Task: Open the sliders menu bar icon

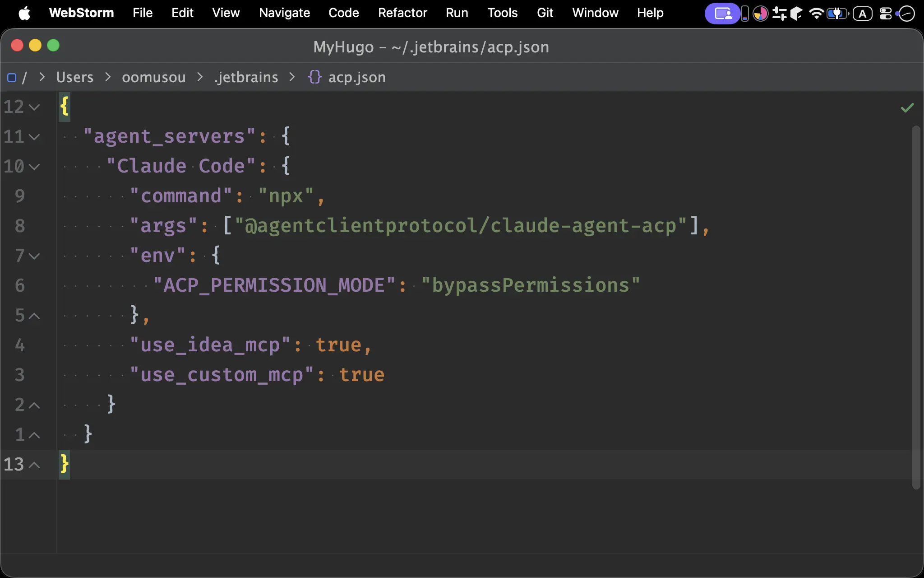Action: (779, 13)
